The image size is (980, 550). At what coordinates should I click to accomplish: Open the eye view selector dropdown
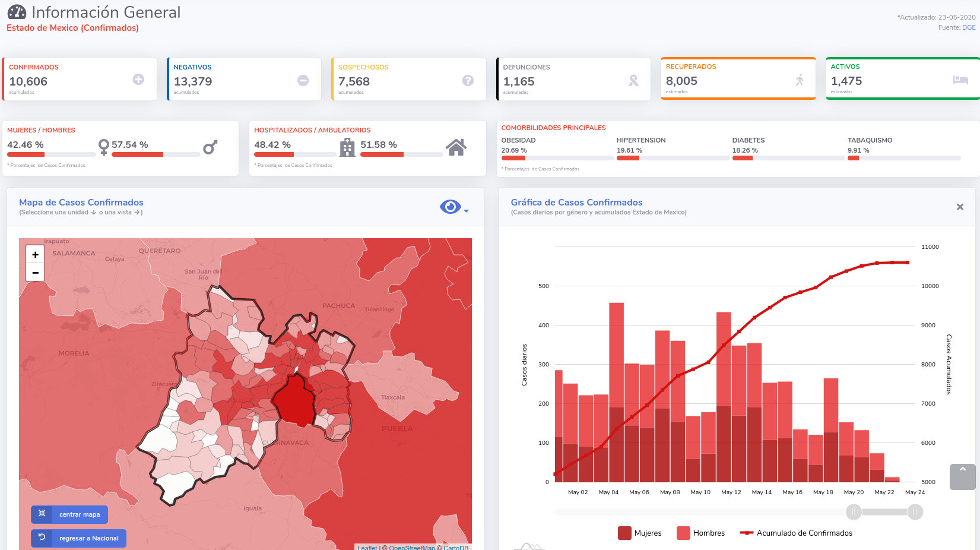click(x=454, y=207)
